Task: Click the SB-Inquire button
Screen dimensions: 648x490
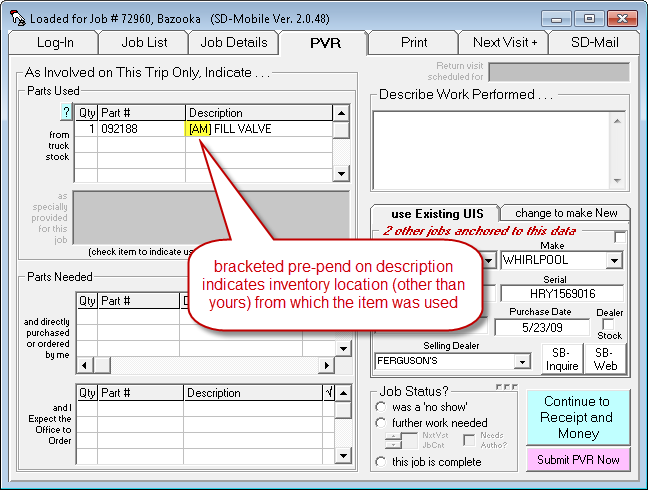Action: (x=562, y=359)
